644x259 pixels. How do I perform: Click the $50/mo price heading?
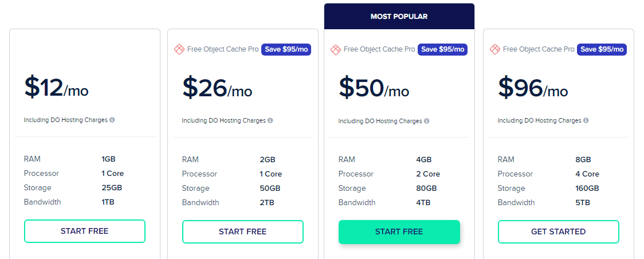point(374,88)
